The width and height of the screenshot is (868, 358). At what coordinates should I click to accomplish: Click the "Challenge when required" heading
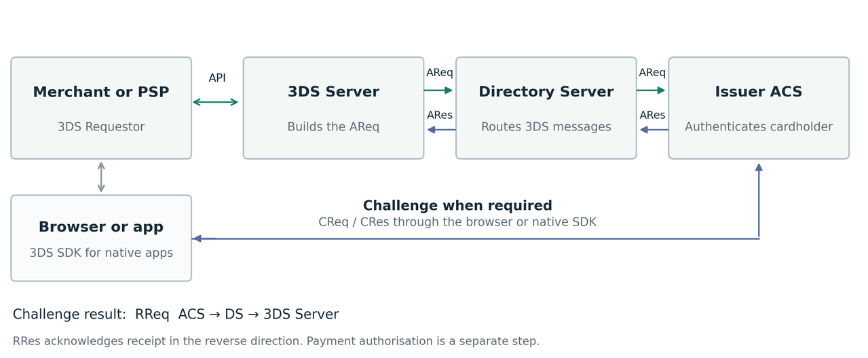[457, 206]
